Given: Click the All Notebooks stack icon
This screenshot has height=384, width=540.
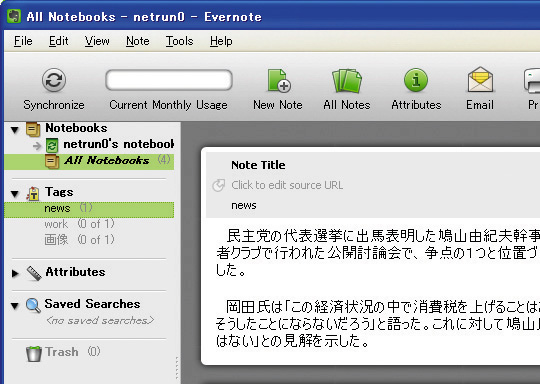Looking at the screenshot, I should [52, 161].
